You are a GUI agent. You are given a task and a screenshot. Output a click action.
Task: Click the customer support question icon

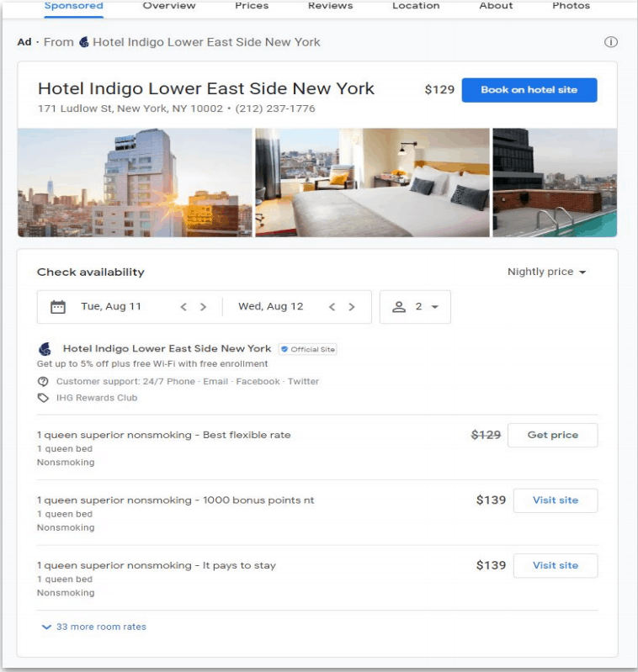tap(43, 382)
